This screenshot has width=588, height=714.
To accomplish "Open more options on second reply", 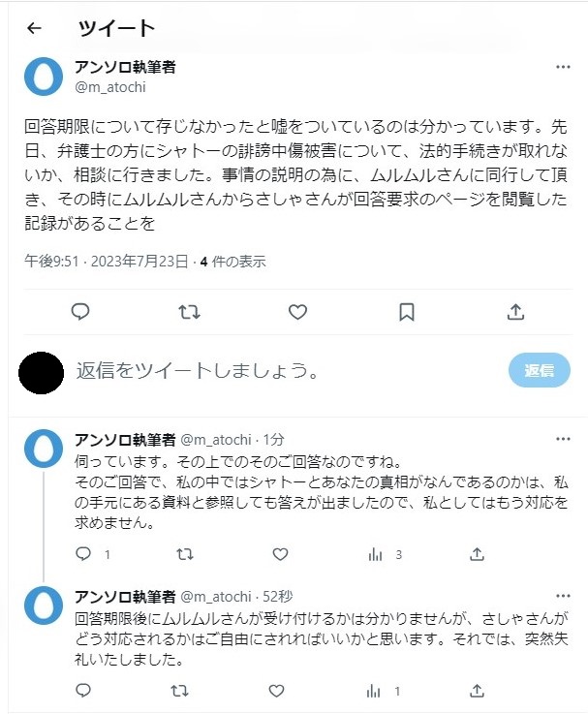I will coord(563,595).
